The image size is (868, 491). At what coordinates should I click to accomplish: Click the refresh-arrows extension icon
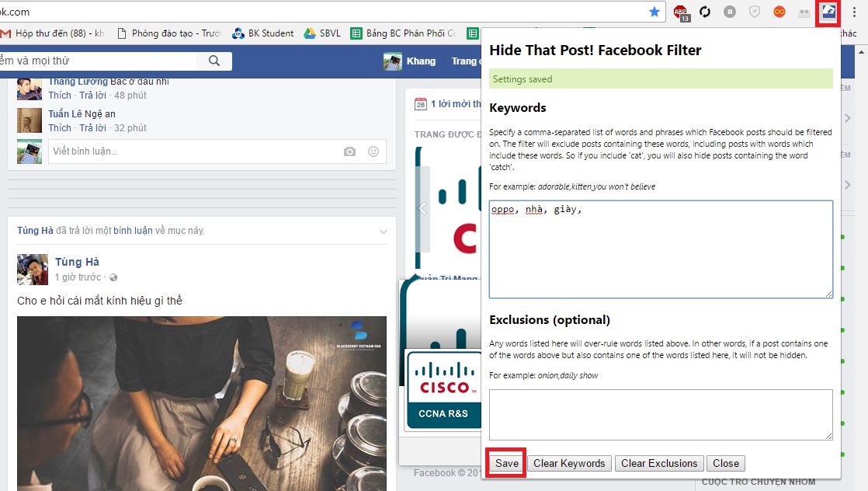coord(705,12)
